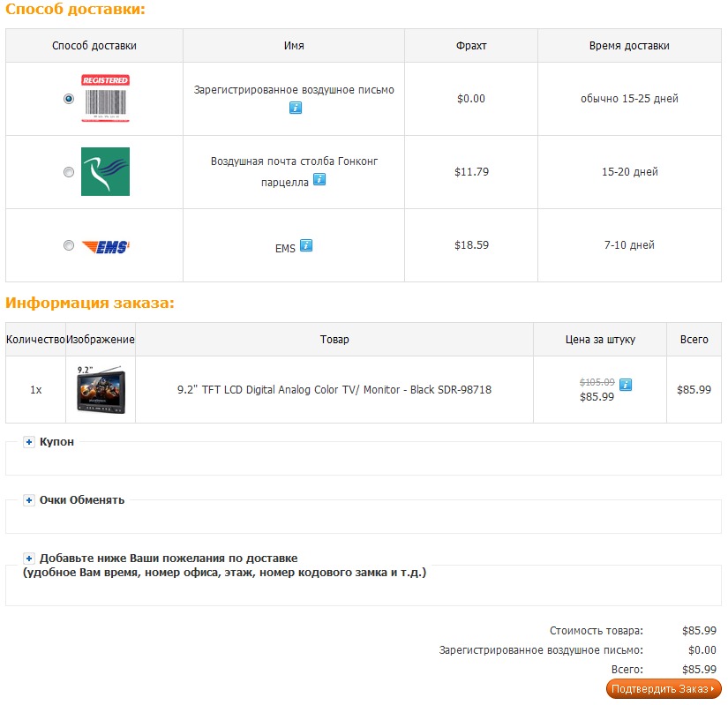Click the green Hongkong Post logo
This screenshot has width=728, height=705.
[105, 171]
